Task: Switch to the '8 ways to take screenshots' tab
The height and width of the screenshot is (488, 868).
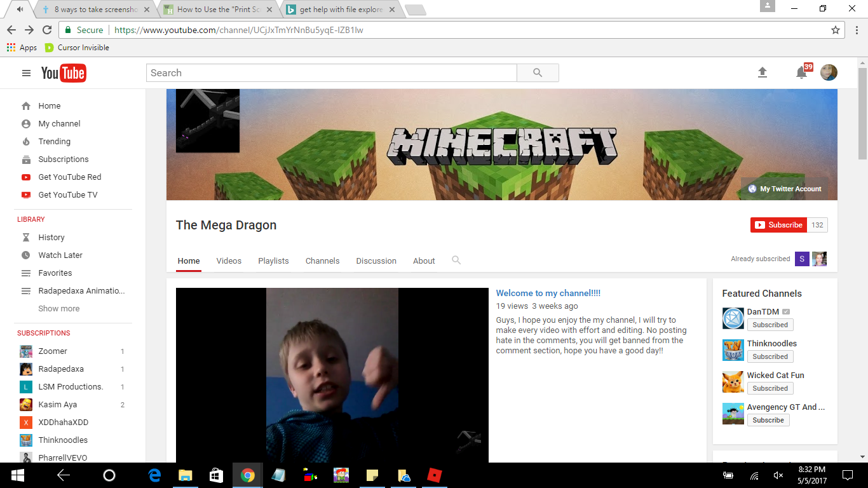Action: pyautogui.click(x=93, y=10)
